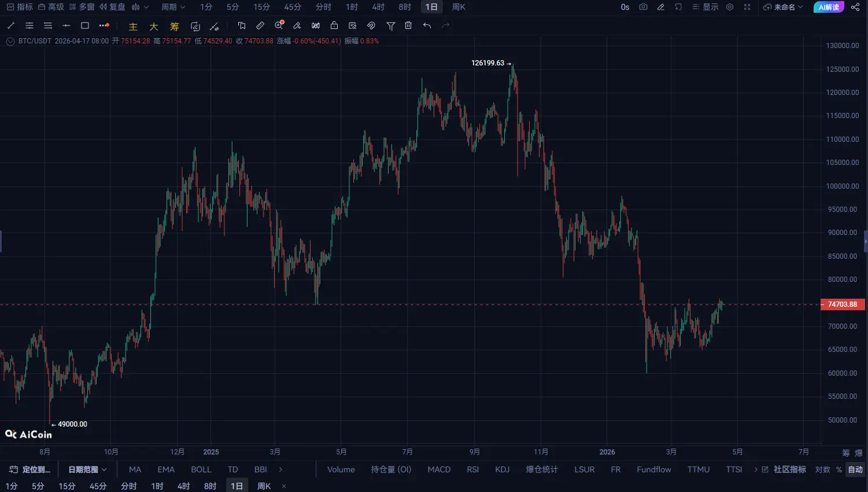Select the 分时 tab in top bar
868x492 pixels.
[x=323, y=7]
